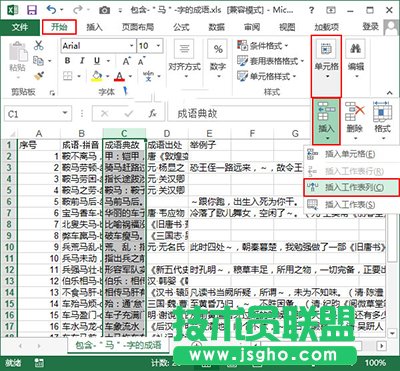
Task: Apply the red font color A
Action: click(x=119, y=76)
